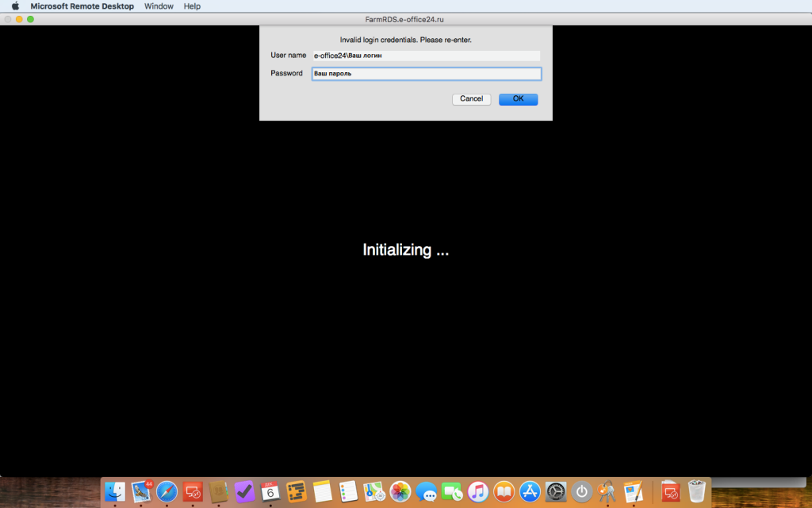Click the User name input field
Image resolution: width=812 pixels, height=508 pixels.
pyautogui.click(x=426, y=56)
